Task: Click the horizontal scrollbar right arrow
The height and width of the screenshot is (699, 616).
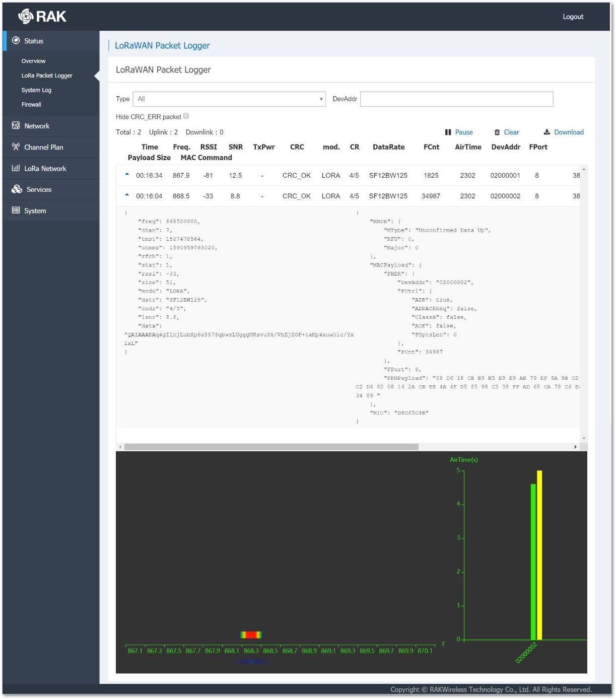Action: (x=576, y=447)
